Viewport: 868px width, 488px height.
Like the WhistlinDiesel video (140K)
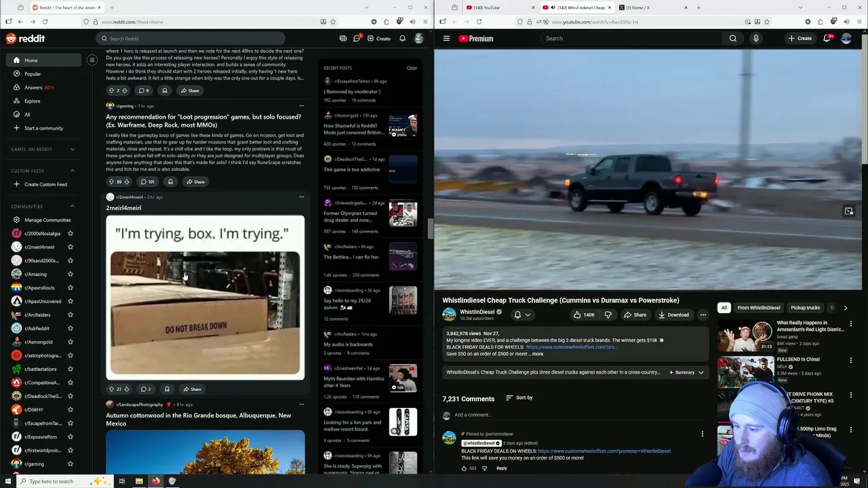(x=584, y=314)
